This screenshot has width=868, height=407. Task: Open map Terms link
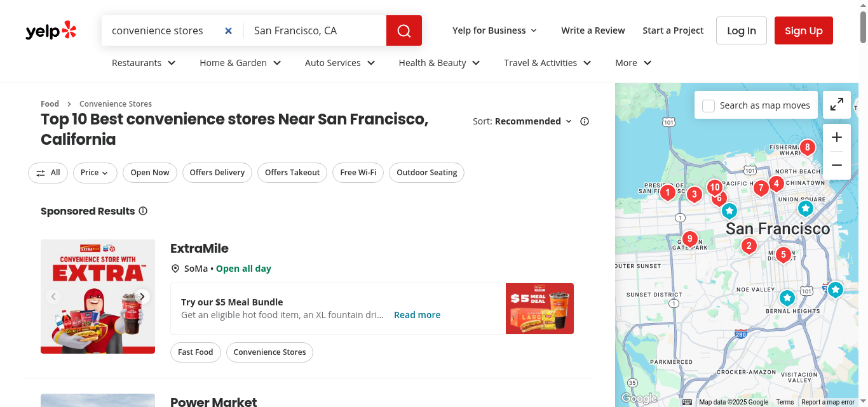point(785,402)
